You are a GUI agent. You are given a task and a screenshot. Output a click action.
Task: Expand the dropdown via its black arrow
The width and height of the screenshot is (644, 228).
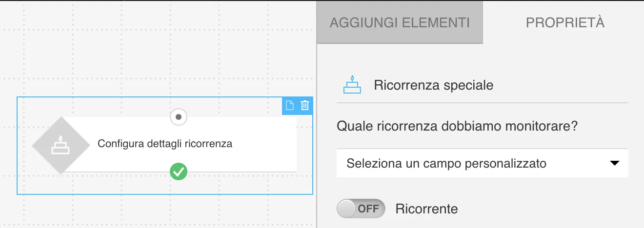pos(615,163)
